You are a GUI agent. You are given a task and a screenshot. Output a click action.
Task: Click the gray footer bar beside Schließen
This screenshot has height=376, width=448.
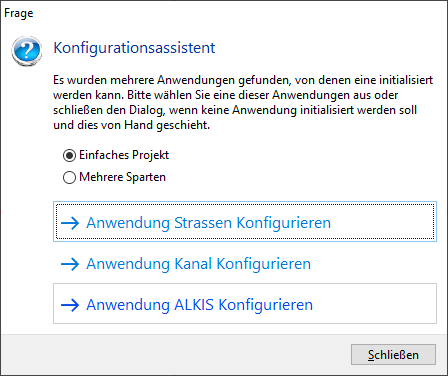(x=173, y=355)
